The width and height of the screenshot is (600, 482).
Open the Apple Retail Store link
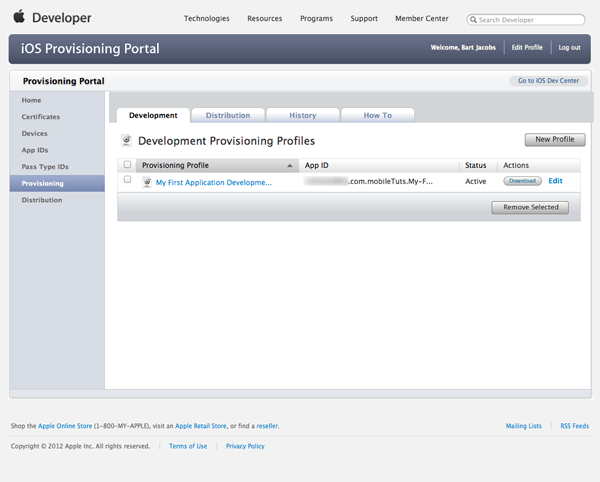201,426
